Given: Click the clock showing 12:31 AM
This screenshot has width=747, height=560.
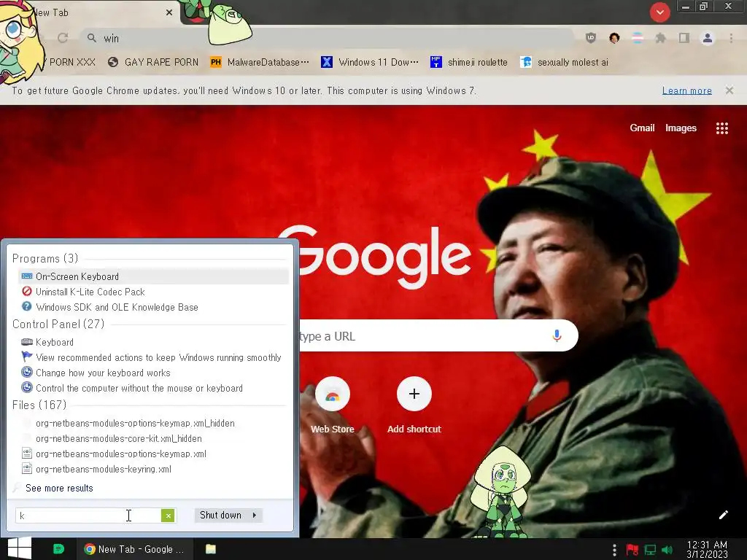Looking at the screenshot, I should click(707, 550).
